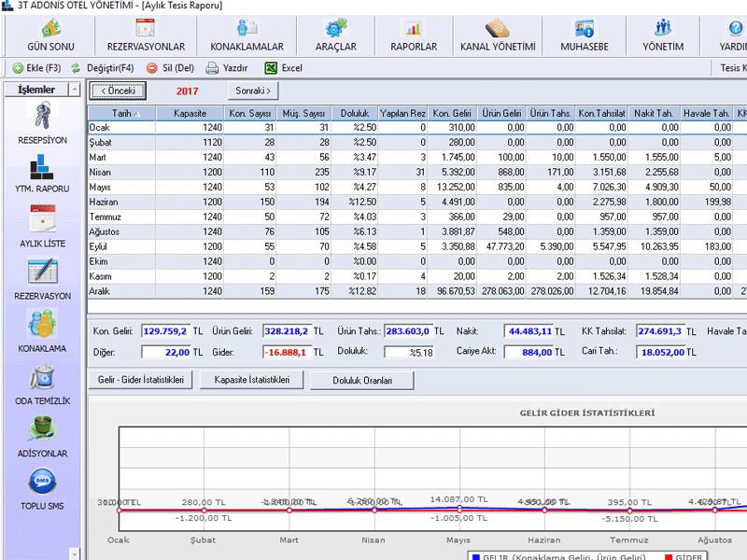Screen dimensions: 747x560
Task: Click the Cariye Akt. field 884,00
Action: point(529,353)
